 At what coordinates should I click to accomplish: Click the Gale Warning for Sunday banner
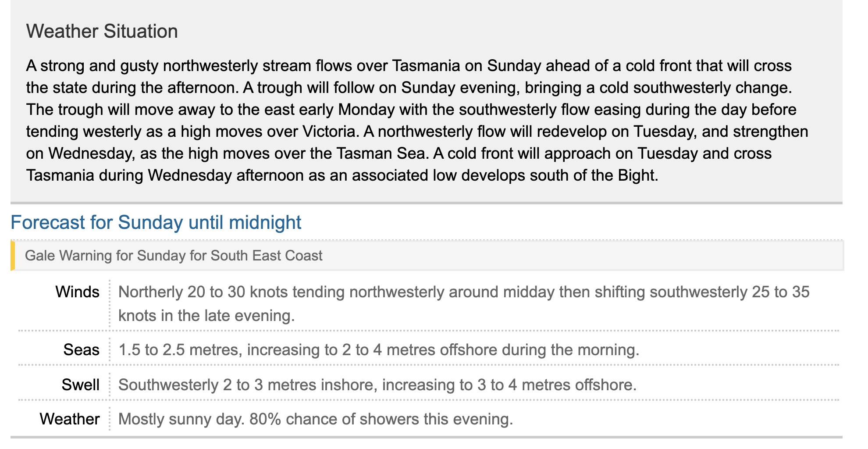(173, 256)
